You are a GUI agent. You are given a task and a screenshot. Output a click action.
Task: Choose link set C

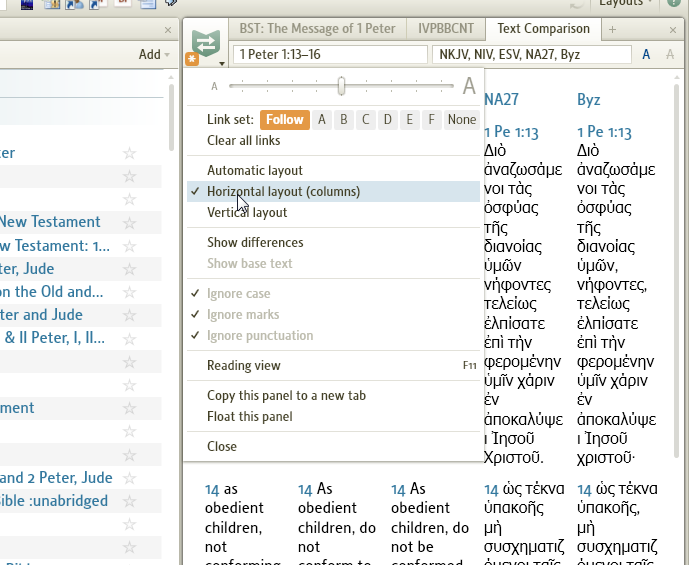pos(366,120)
